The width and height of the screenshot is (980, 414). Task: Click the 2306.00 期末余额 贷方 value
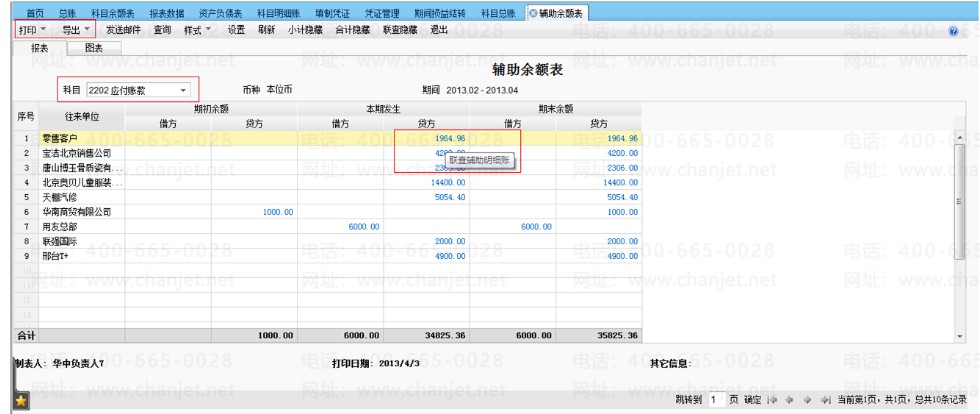coord(622,168)
